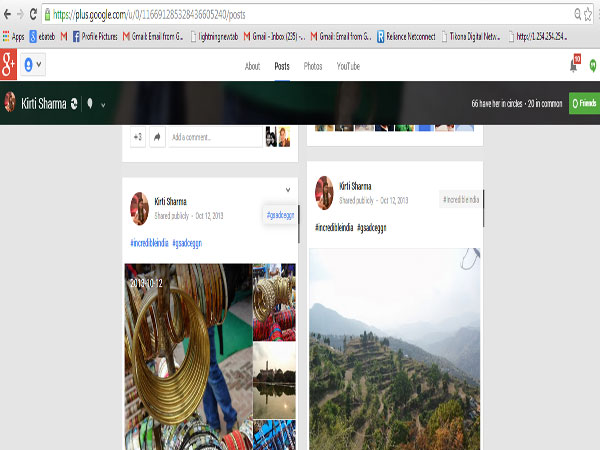
Task: Switch to the About tab
Action: [252, 66]
